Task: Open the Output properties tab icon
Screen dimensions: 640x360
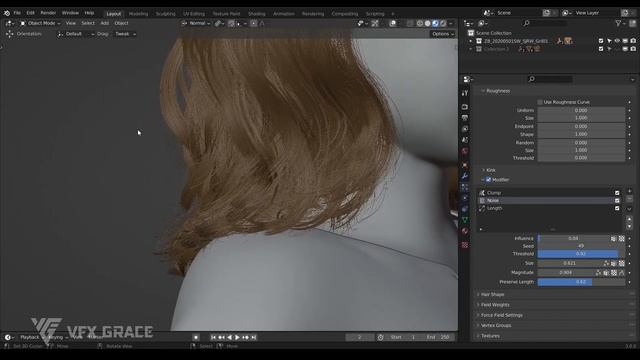Action: tap(464, 118)
